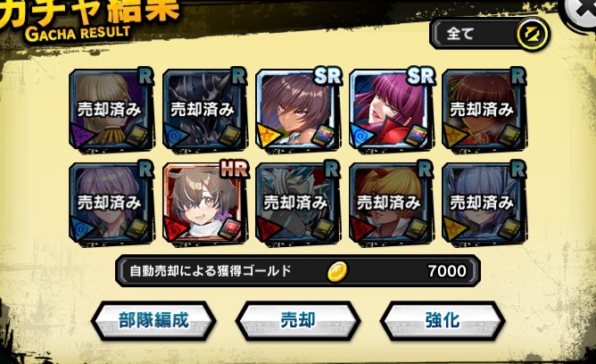
Task: Close the gacha result window
Action: (581, 12)
